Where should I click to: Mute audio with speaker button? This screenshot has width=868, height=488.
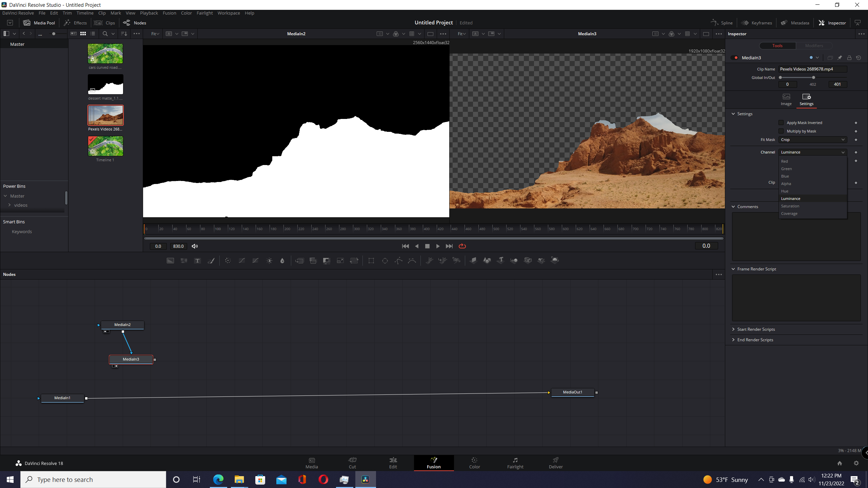click(195, 246)
